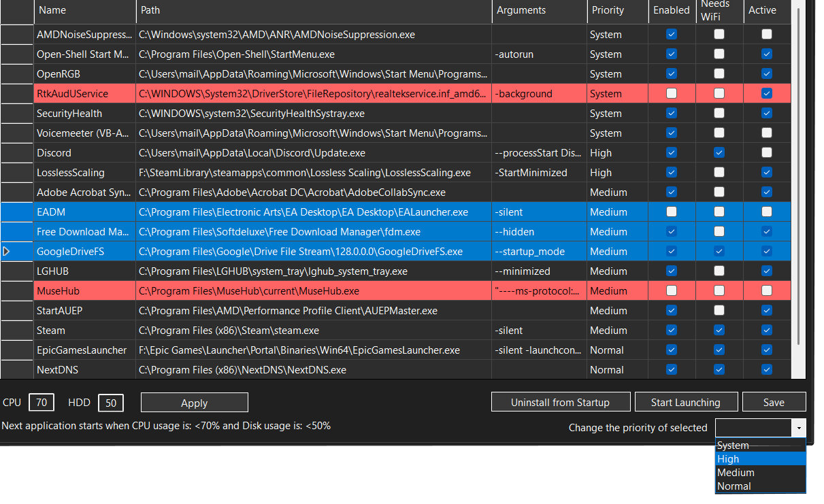Click the --startup_mode argument cell
Viewport: 824px width, 504px height.
pyautogui.click(x=539, y=252)
